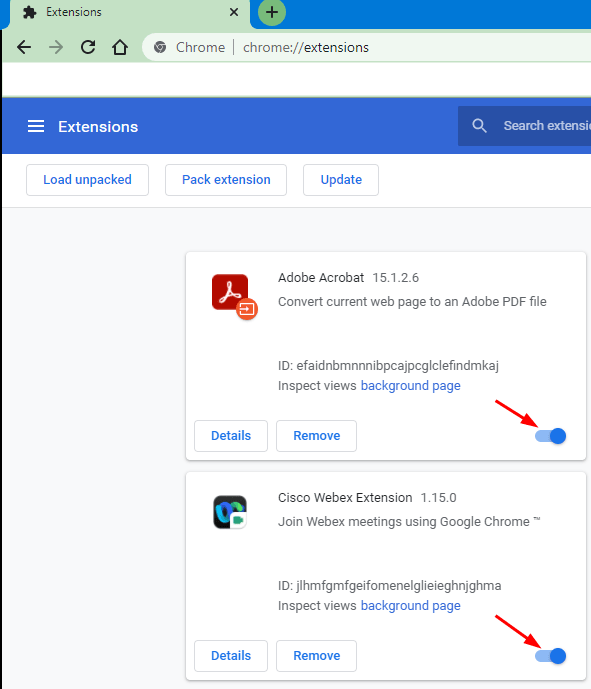Click the forward navigation arrow
Image resolution: width=591 pixels, height=689 pixels.
tap(56, 47)
